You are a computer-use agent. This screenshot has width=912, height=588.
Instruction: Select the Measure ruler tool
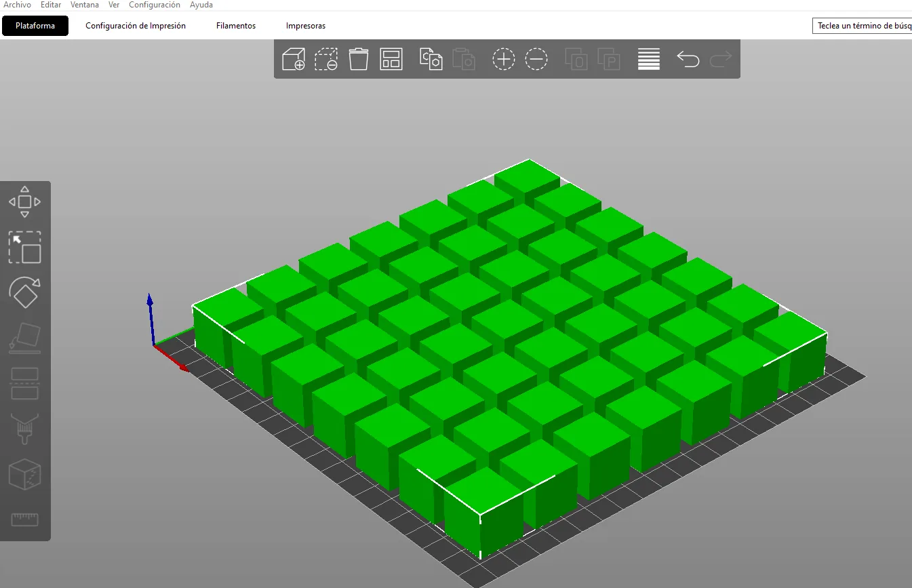pos(24,520)
